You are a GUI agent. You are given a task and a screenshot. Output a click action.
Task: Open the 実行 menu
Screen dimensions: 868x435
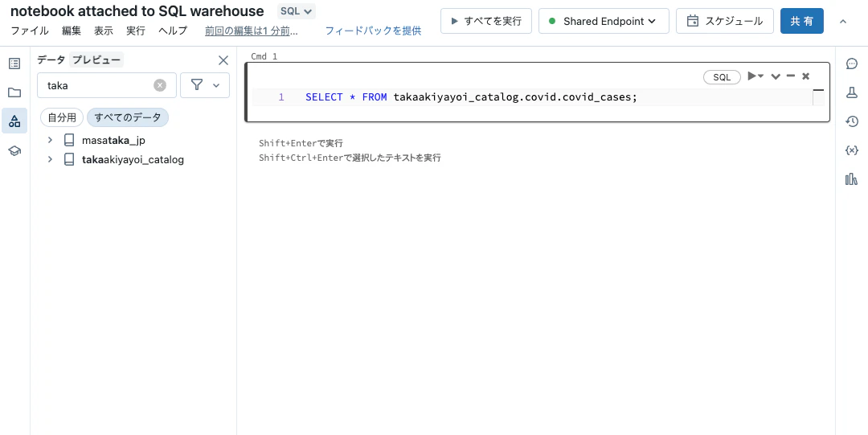[x=136, y=31]
